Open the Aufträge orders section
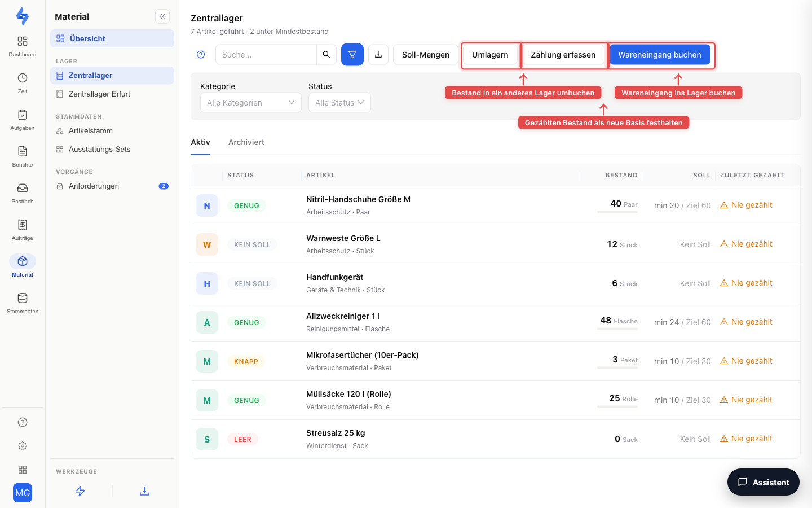 pos(23,230)
